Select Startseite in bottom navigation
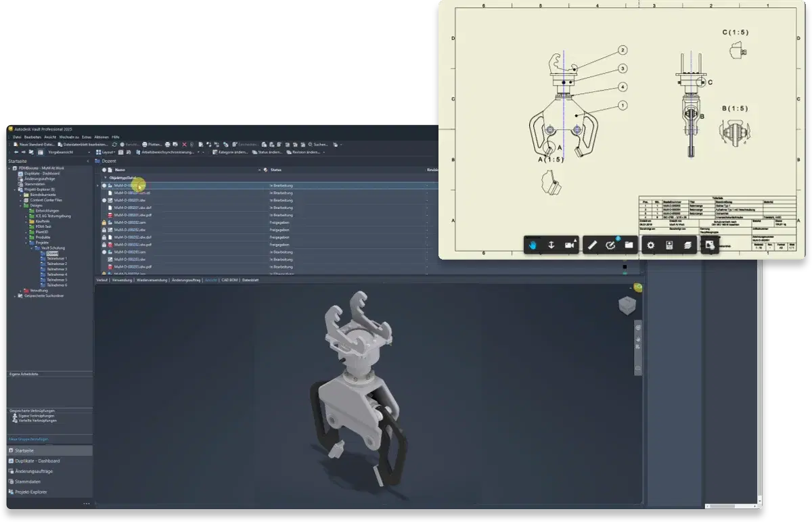Image resolution: width=812 pixels, height=522 pixels. (49, 450)
